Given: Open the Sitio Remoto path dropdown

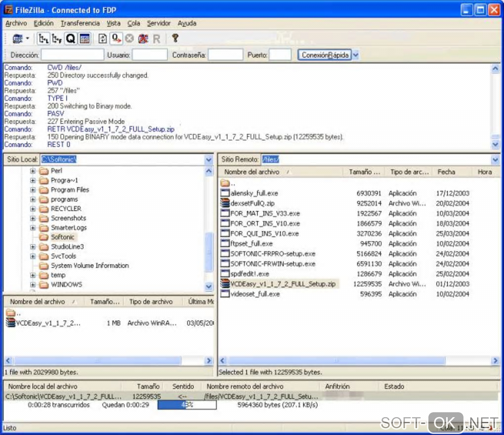Looking at the screenshot, I should tap(495, 160).
